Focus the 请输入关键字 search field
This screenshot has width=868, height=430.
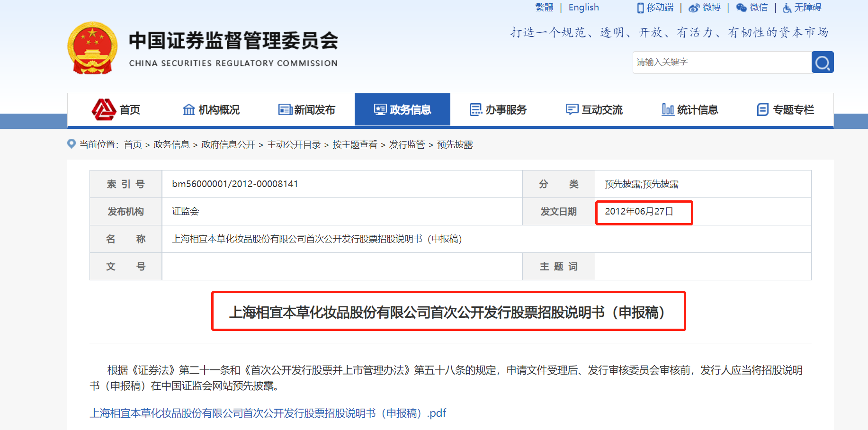click(722, 62)
